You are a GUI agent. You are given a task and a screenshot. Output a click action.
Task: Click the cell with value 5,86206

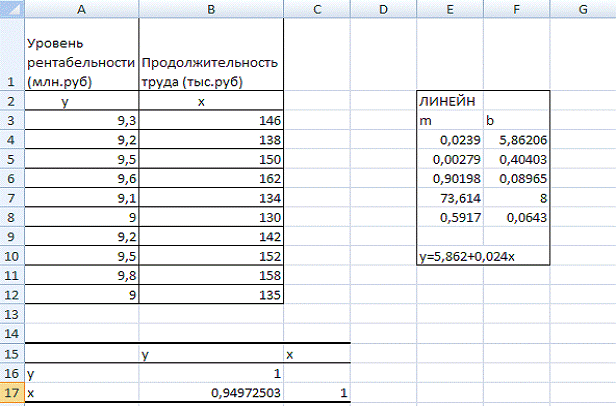coord(517,140)
